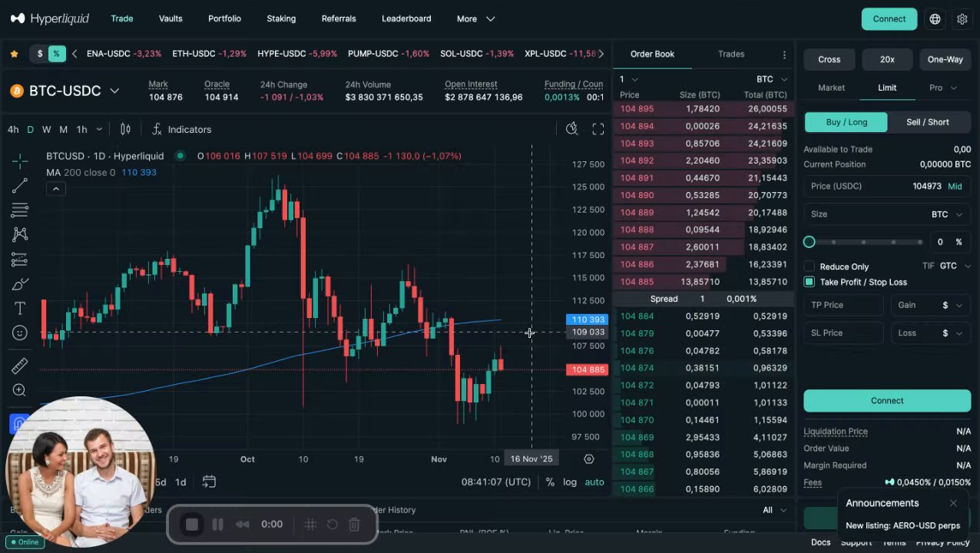Pause the screen recording
The height and width of the screenshot is (553, 980).
(217, 525)
